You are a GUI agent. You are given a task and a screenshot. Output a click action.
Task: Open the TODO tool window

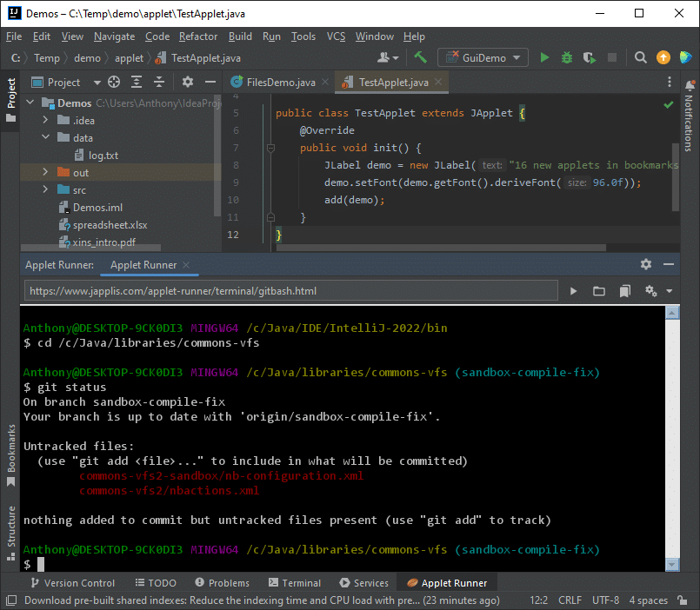156,583
